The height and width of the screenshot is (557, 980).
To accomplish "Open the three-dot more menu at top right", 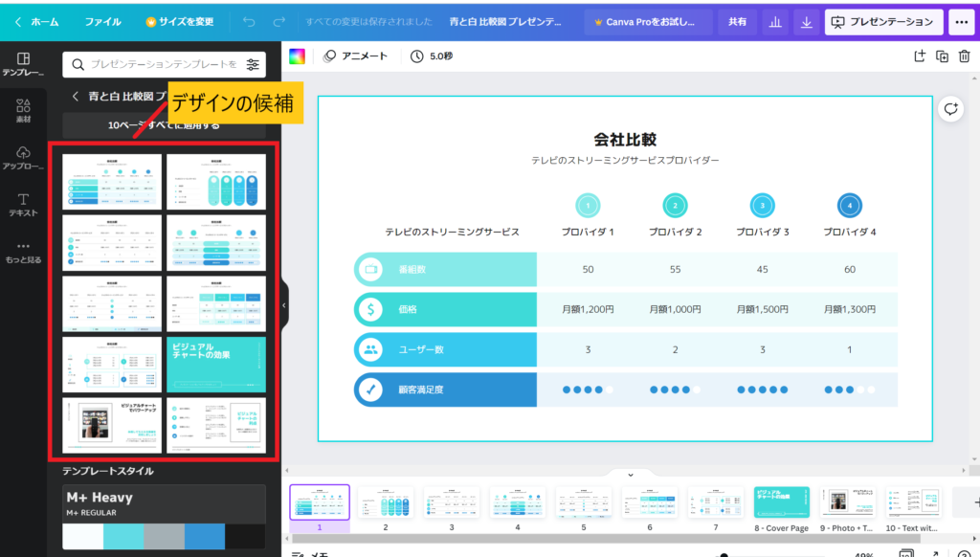I will [x=960, y=21].
